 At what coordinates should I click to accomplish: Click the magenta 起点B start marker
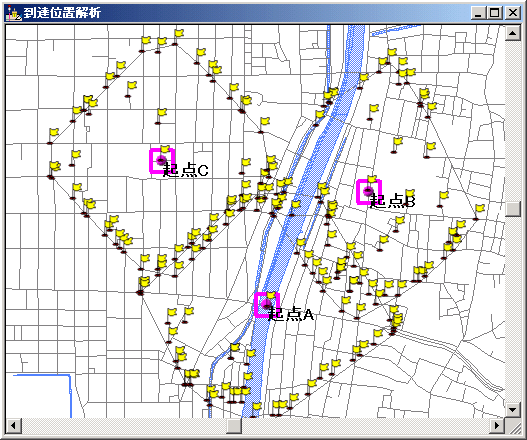(369, 192)
